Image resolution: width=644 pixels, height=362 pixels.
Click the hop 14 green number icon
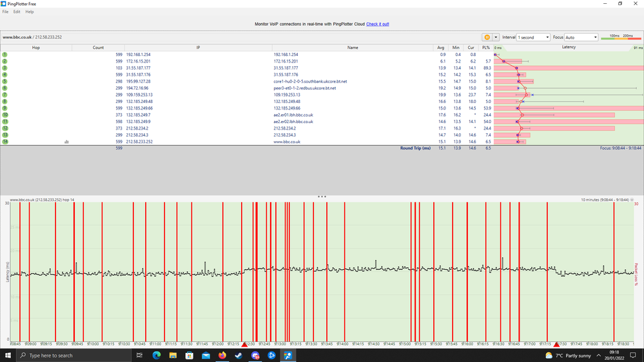[x=5, y=141]
